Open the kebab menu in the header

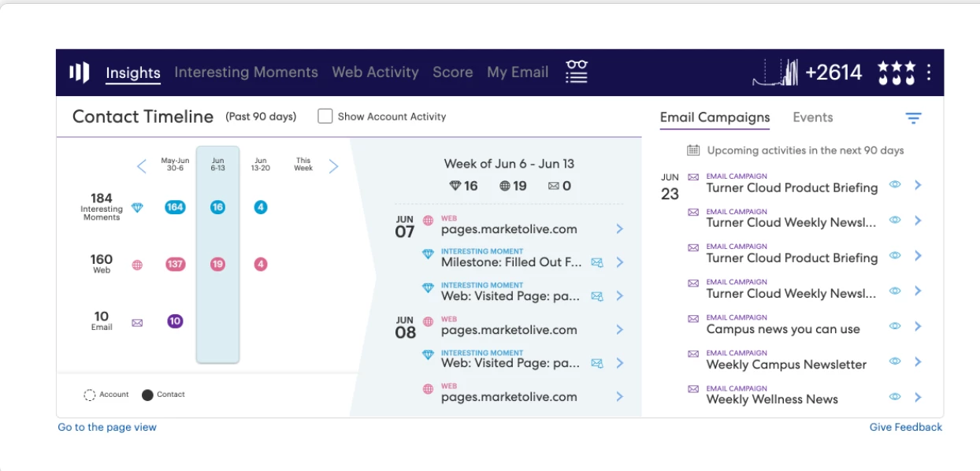[929, 72]
